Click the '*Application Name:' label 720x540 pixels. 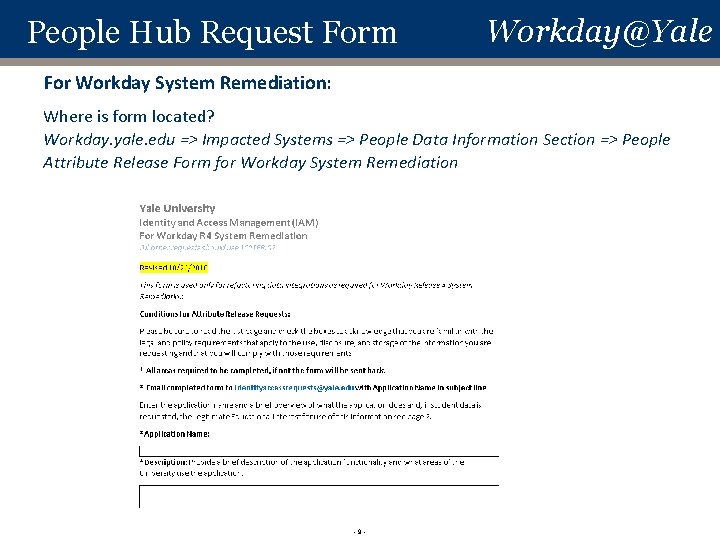click(174, 434)
